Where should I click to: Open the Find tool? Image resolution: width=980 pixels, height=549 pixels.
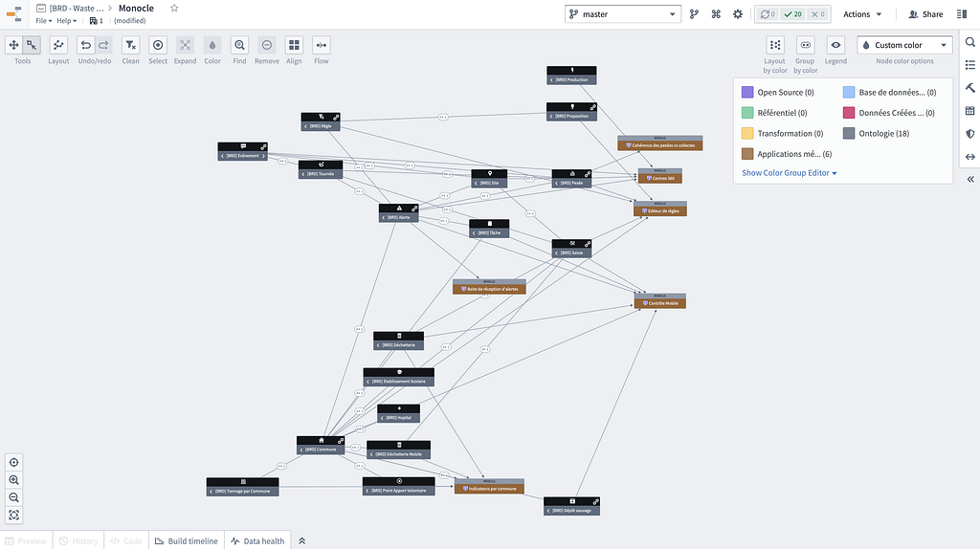point(239,45)
